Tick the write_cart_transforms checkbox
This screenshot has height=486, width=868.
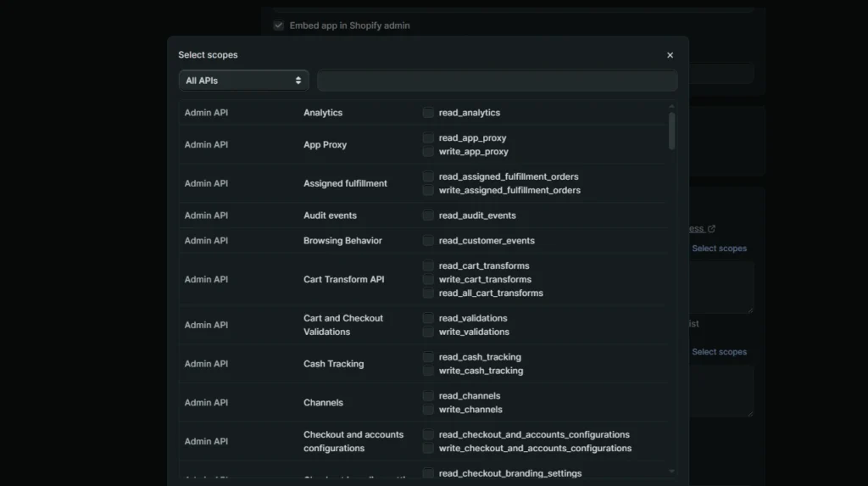[x=428, y=279]
